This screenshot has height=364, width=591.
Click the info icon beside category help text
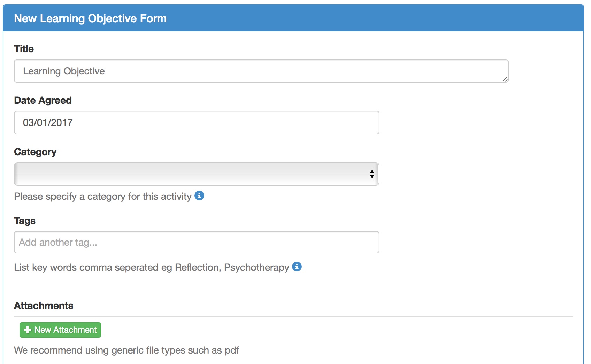click(x=199, y=196)
